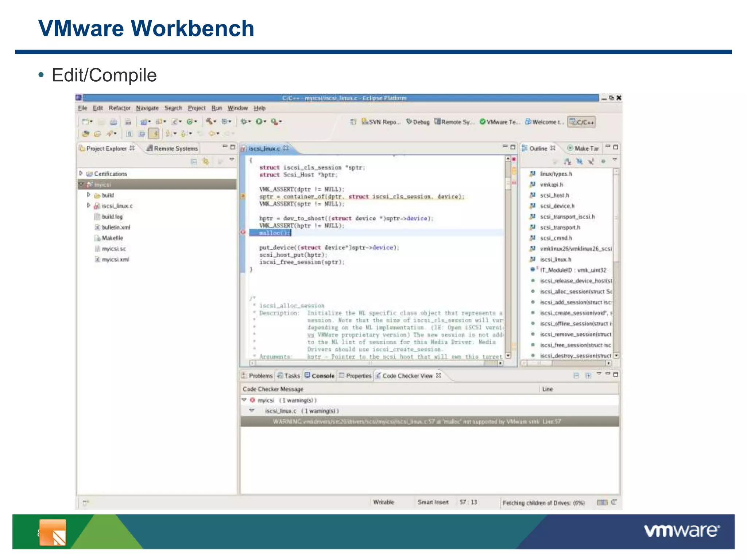Select the Makefile in Project Explorer
The width and height of the screenshot is (747, 560).
pos(109,238)
